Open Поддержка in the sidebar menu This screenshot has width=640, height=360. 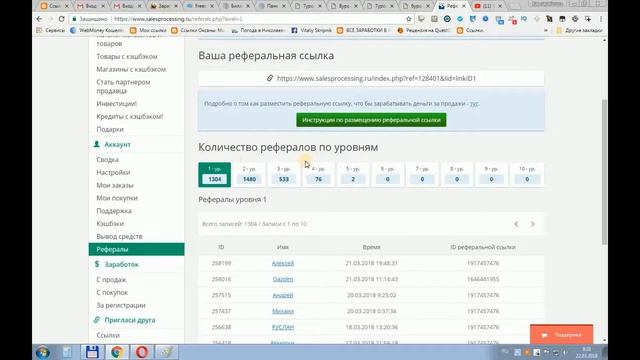[x=114, y=211]
